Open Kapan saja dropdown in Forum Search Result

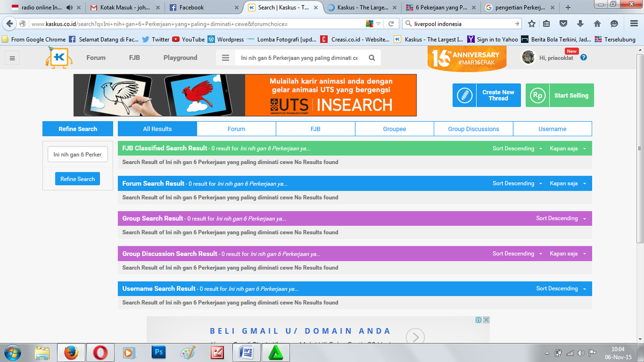click(x=568, y=184)
